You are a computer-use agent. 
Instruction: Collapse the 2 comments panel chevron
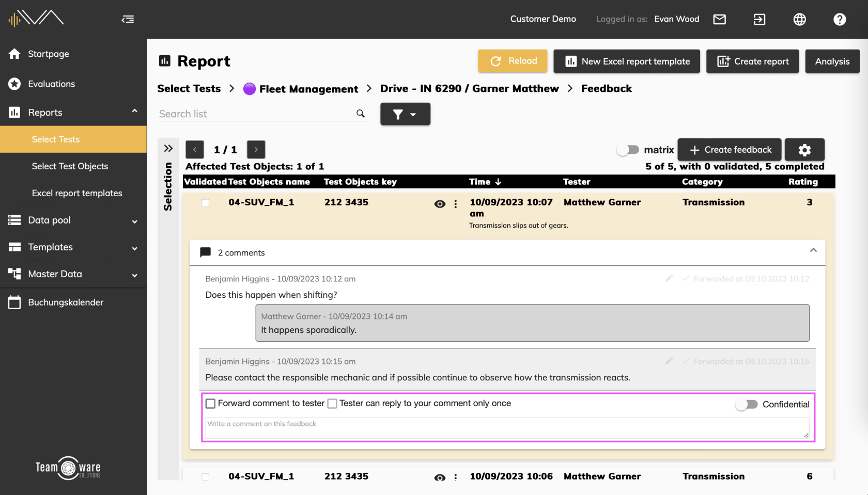click(813, 250)
